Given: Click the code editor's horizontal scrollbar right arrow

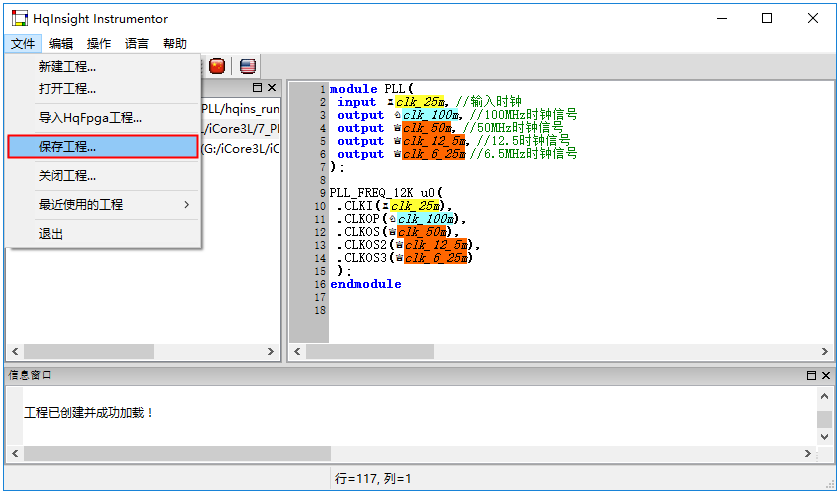Looking at the screenshot, I should [x=824, y=352].
